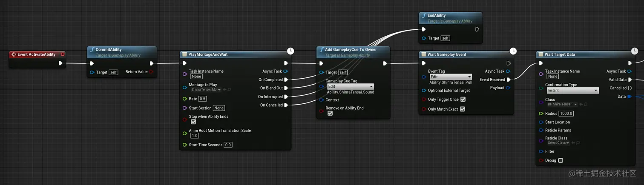Click the On Blend Out exec pin
This screenshot has width=644, height=185.
286,88
